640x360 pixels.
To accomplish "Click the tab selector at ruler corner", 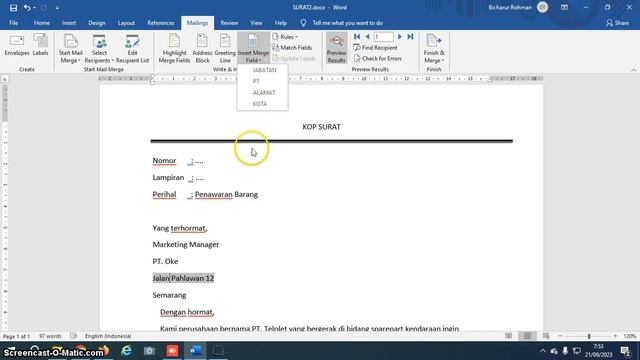I will tap(5, 79).
